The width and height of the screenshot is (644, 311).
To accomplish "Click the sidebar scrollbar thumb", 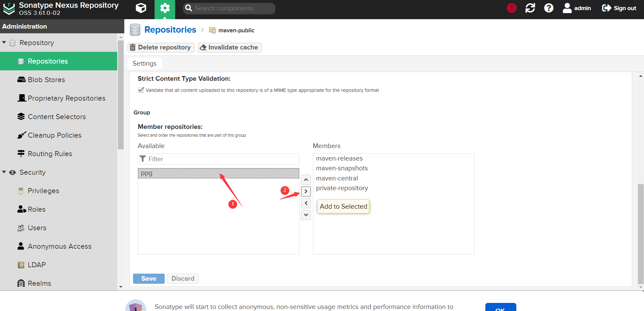I will pos(121,95).
